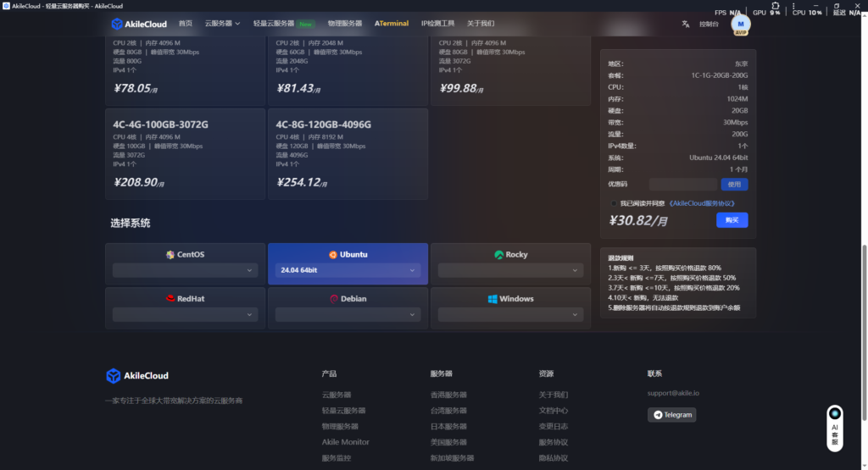Open the AI 客服 chat widget
Image resolution: width=868 pixels, height=470 pixels.
(x=835, y=427)
